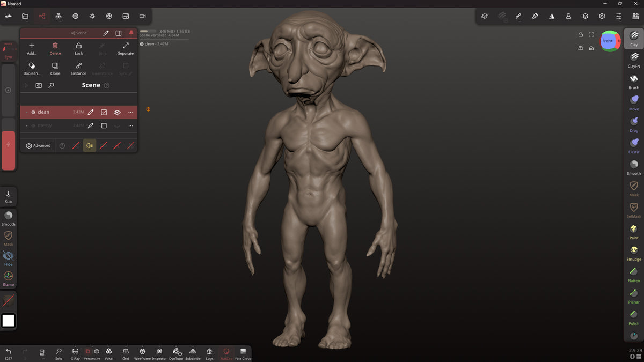Select the Smooth tool in right toolbar
Viewport: 644px width, 362px height.
coord(634,167)
